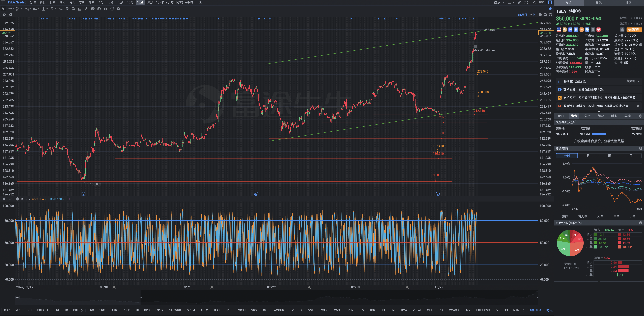Enable the magnet snap tool

click(x=99, y=9)
